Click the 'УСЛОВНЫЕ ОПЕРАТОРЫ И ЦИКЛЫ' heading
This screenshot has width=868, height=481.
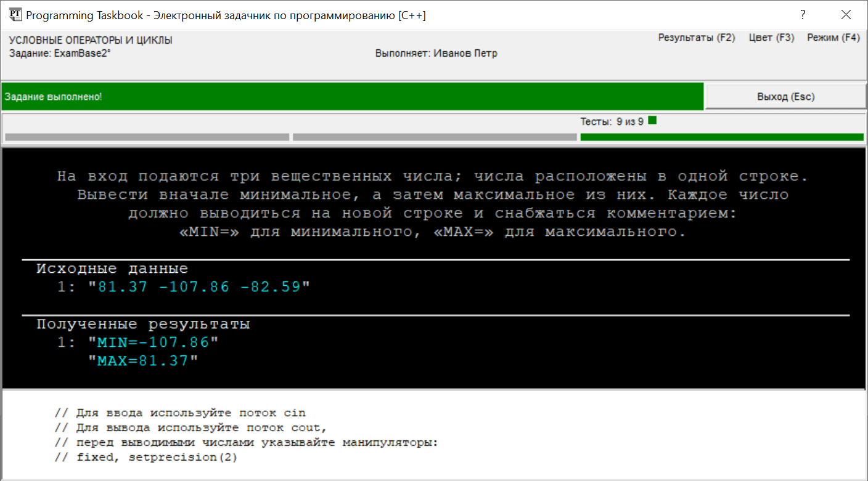(91, 41)
